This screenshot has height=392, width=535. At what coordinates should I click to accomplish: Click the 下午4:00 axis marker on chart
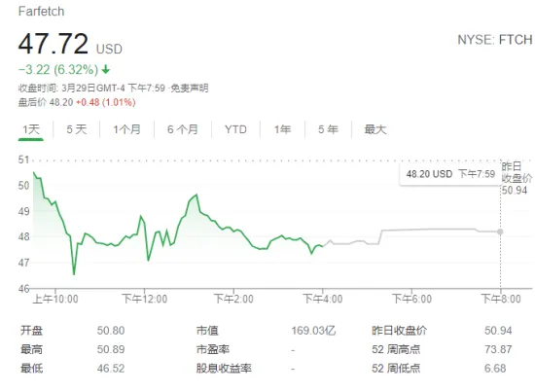tap(323, 299)
